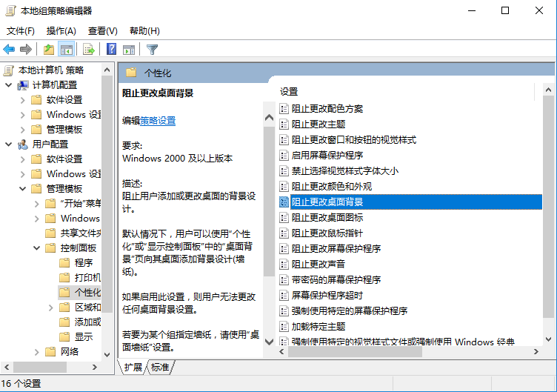
Task: Maximize the 本地组策略编辑器 window
Action: pos(505,10)
